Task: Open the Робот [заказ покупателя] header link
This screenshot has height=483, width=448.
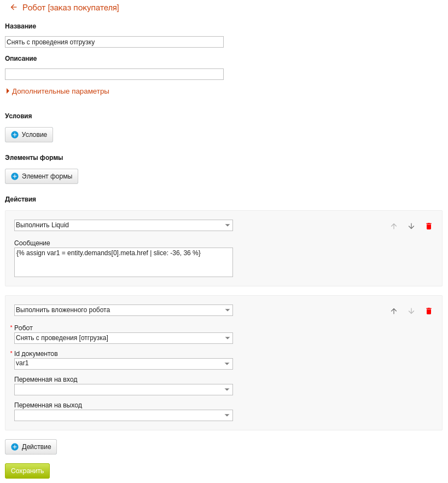Action: tap(71, 8)
